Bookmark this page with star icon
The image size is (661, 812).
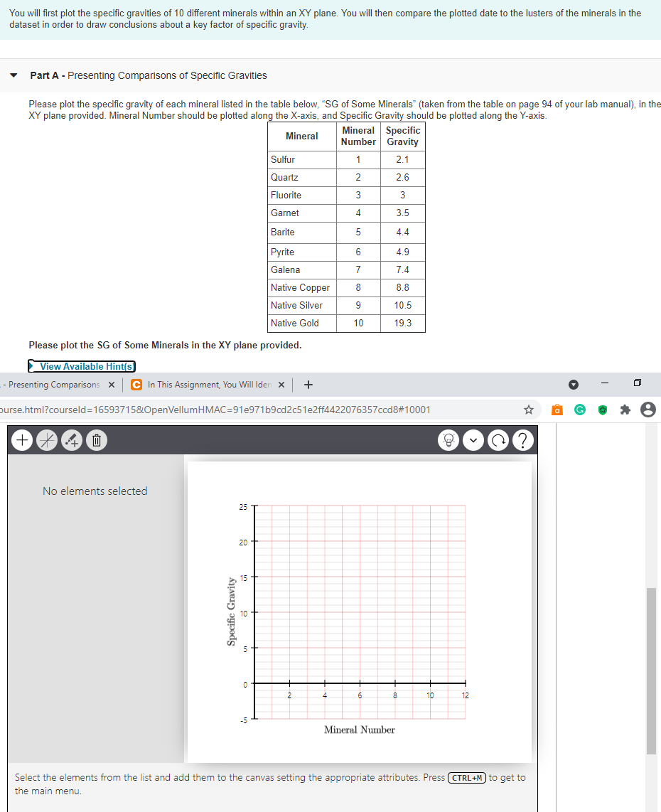(529, 410)
